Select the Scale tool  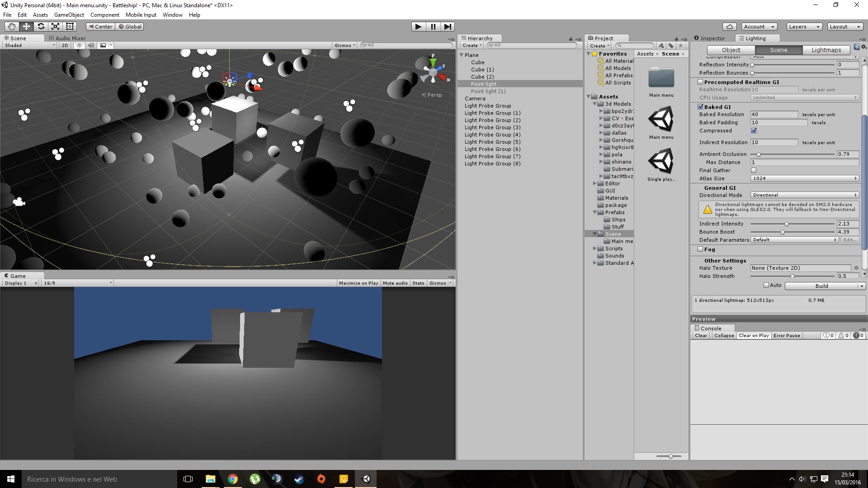coord(55,27)
